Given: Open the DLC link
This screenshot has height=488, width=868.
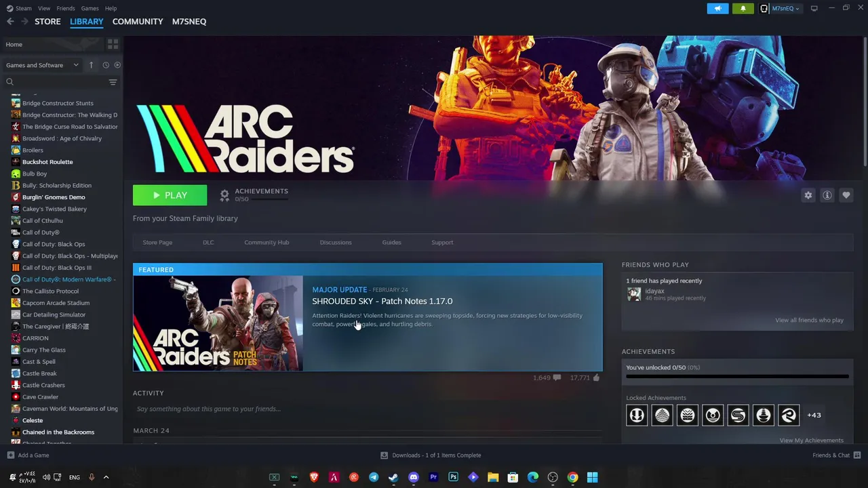Looking at the screenshot, I should [208, 243].
